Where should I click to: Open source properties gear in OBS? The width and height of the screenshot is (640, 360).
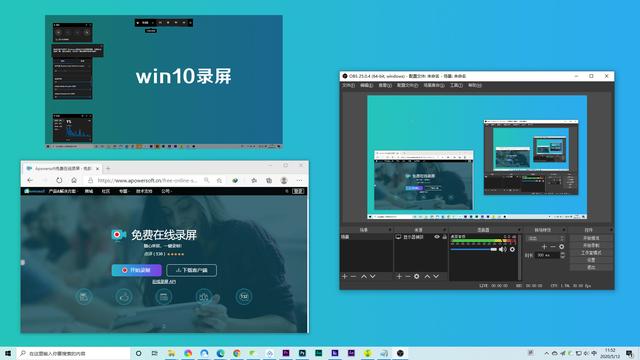pos(416,276)
